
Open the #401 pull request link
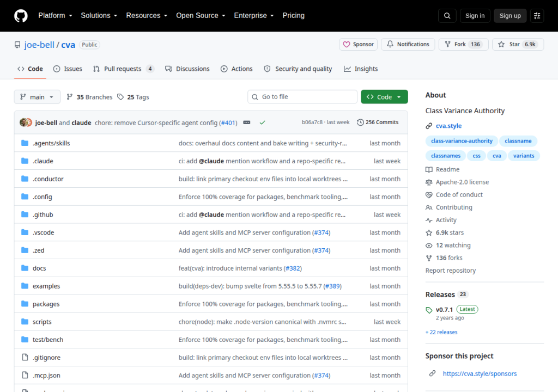[228, 122]
